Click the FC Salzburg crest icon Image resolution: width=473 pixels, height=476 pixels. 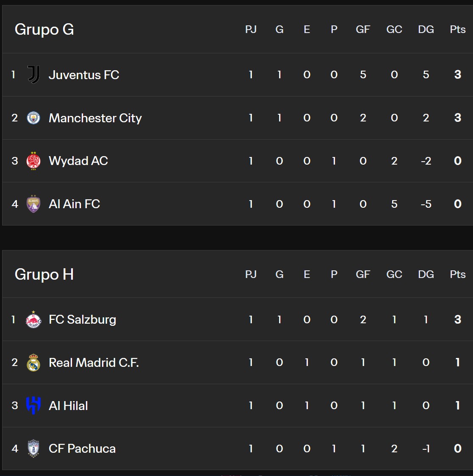coord(33,319)
